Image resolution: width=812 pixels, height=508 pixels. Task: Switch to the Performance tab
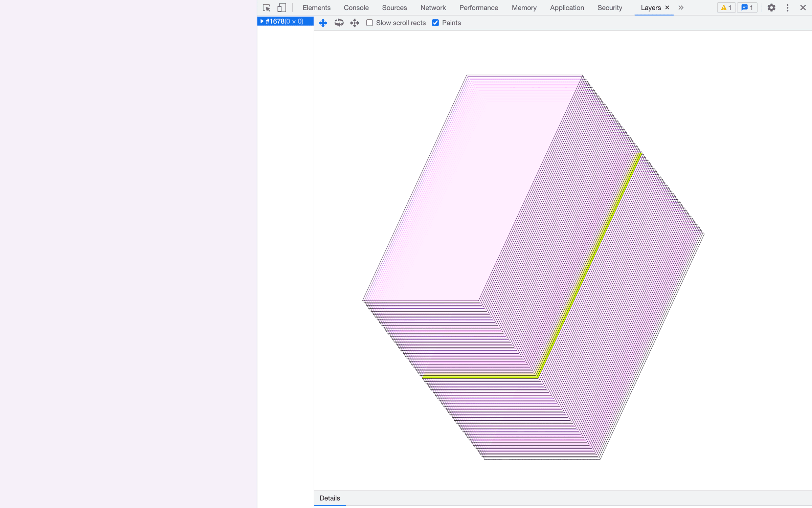click(478, 8)
